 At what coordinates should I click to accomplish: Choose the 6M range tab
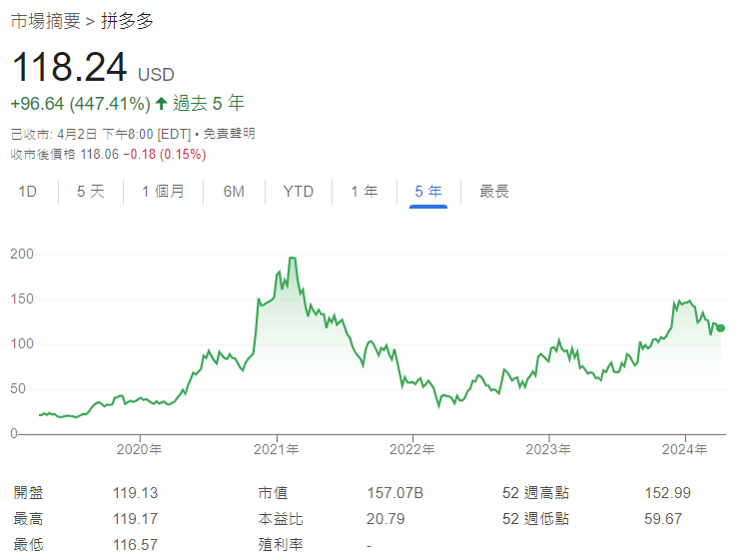(x=234, y=192)
